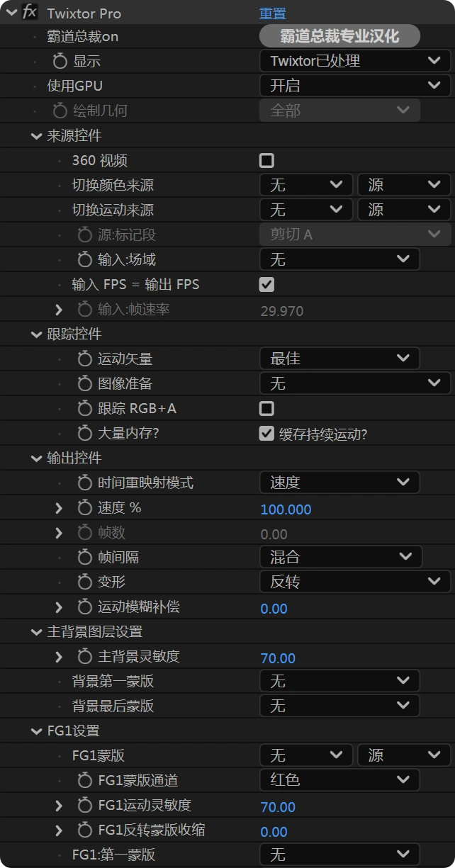This screenshot has height=868, width=455.
Task: Click the dimmed stopwatch next to 帧数
Action: point(84,532)
